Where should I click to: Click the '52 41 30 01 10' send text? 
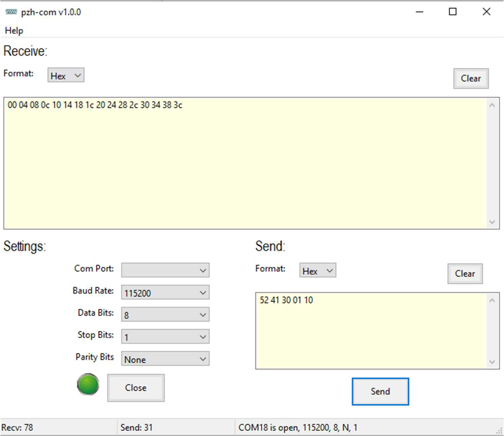coord(286,300)
